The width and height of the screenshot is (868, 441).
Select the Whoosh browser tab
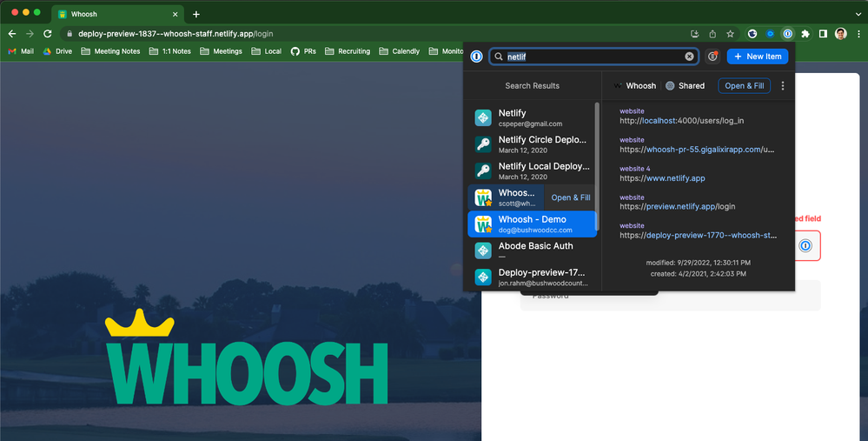pyautogui.click(x=117, y=14)
